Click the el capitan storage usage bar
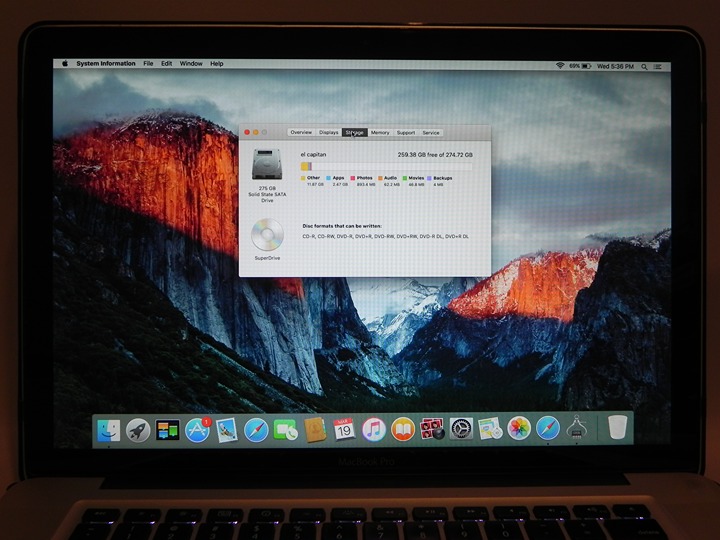Image resolution: width=720 pixels, height=540 pixels. [386, 166]
